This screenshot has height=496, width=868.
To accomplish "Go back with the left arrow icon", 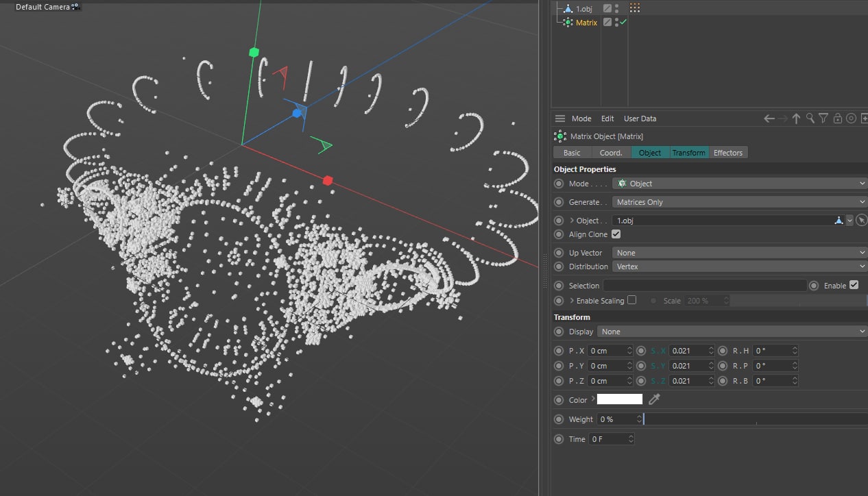I will [x=769, y=119].
